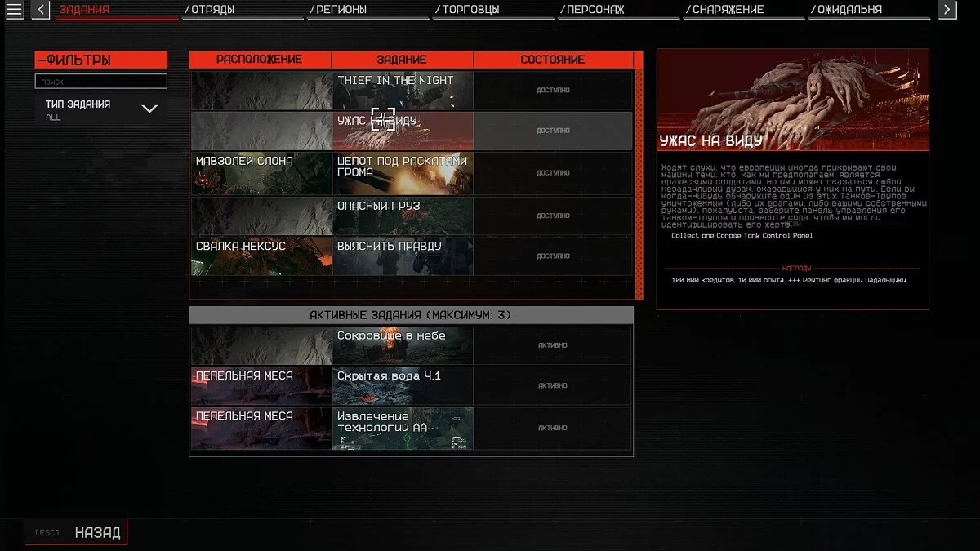The image size is (980, 551).
Task: Click ДОСТУПНО status of ОПАСНЫЙ ГРУЗ
Action: [554, 216]
